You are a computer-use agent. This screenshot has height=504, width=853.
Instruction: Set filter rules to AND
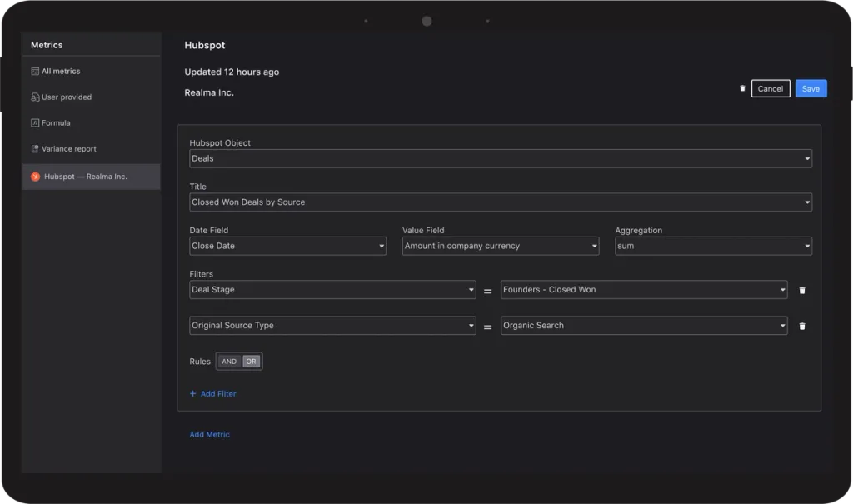[x=229, y=362]
